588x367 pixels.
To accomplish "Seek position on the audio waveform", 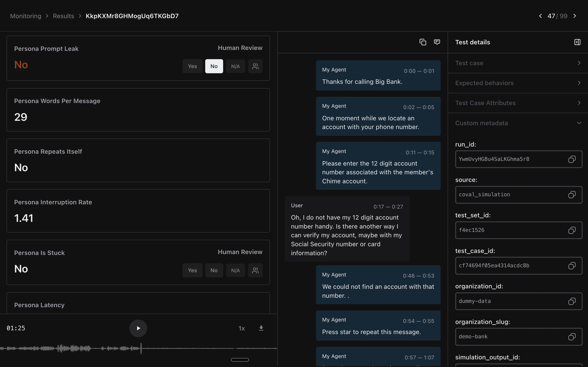I will (x=138, y=348).
